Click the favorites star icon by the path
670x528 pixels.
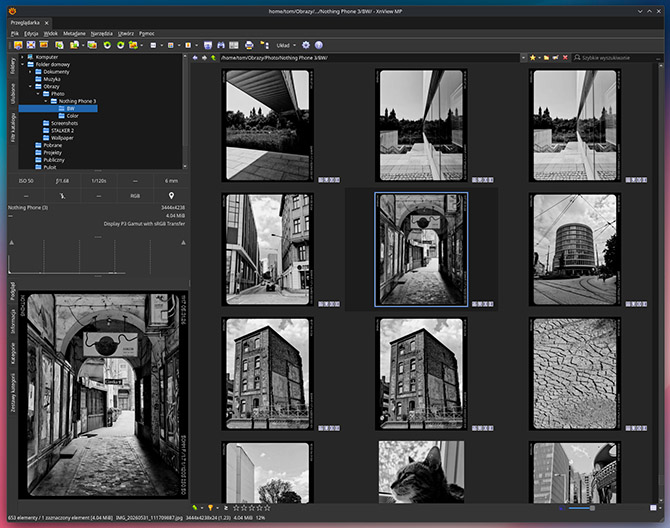point(533,58)
